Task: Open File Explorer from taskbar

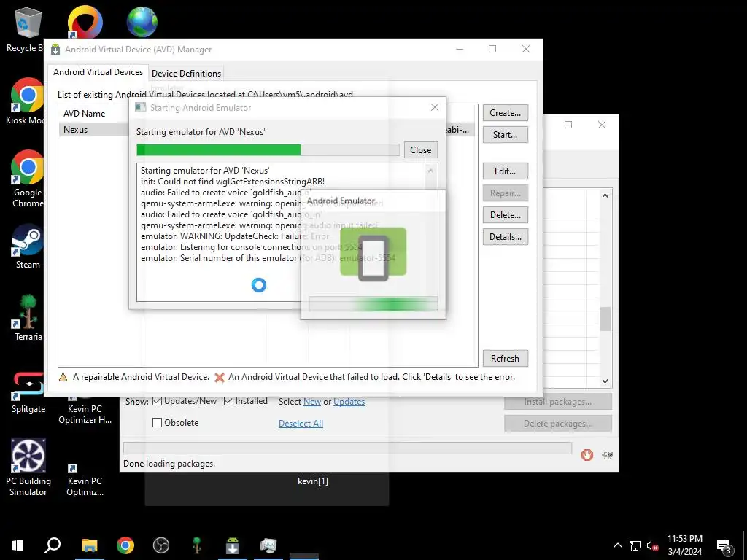Action: point(89,545)
